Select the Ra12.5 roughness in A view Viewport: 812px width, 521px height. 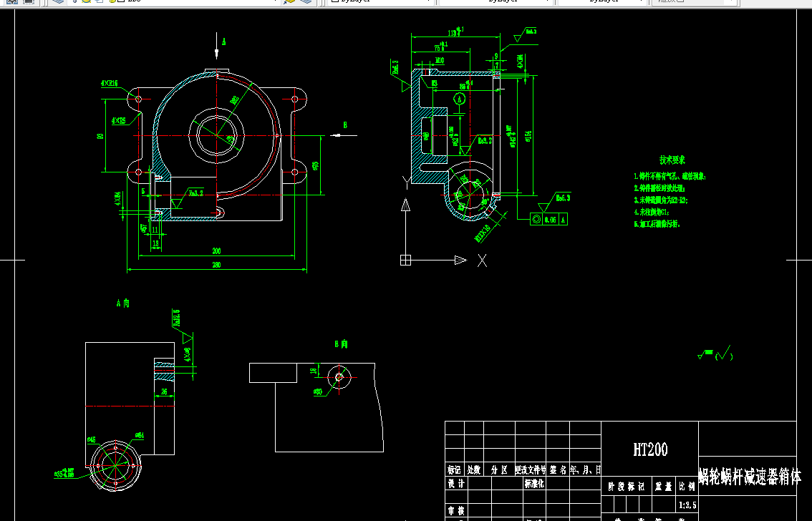(177, 318)
